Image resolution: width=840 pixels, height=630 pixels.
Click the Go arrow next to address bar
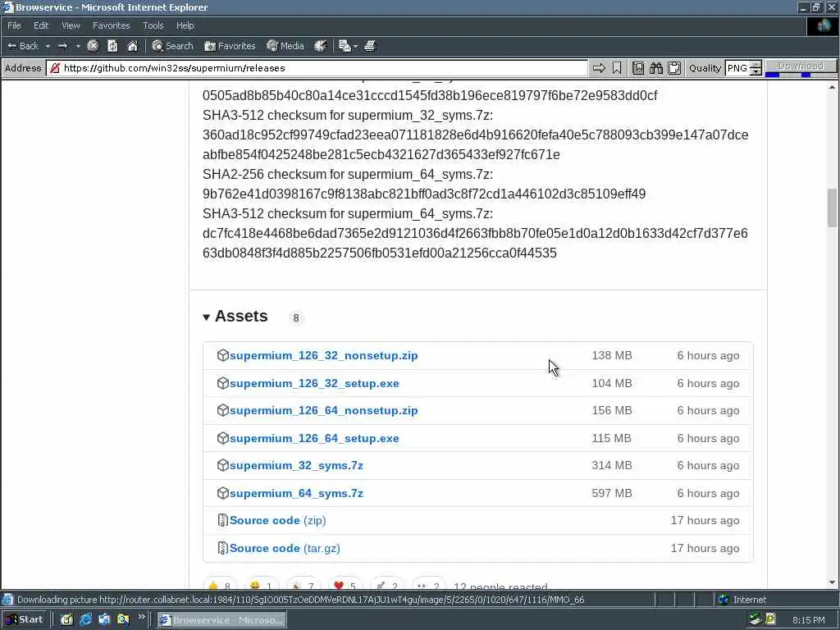(x=599, y=68)
